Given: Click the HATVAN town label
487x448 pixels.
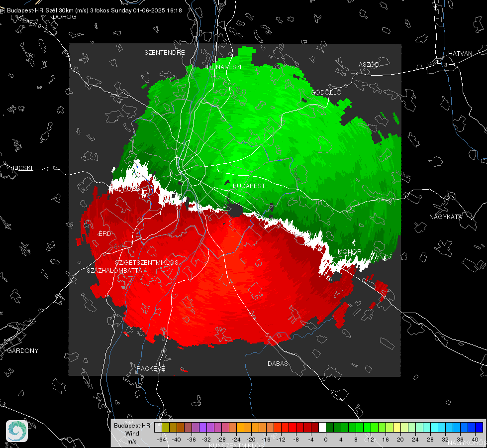Looking at the screenshot, I should [460, 53].
